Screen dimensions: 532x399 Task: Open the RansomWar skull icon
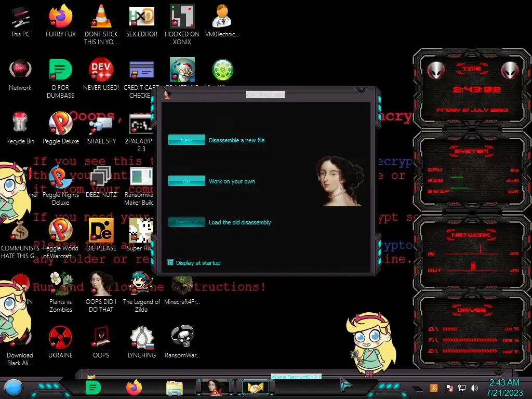pyautogui.click(x=182, y=342)
